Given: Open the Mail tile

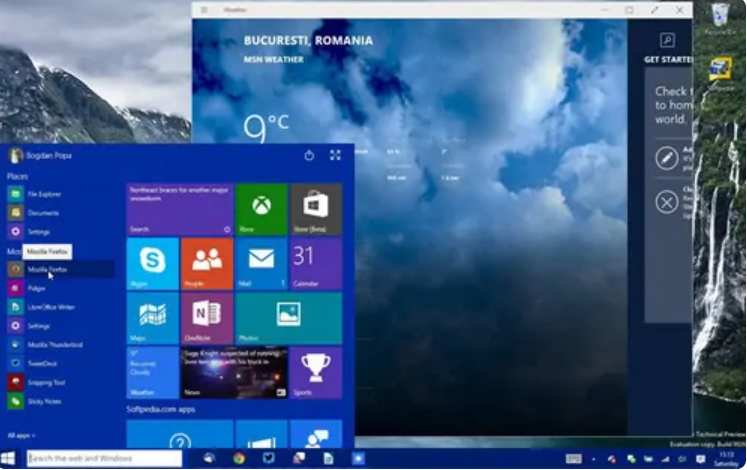Looking at the screenshot, I should pyautogui.click(x=262, y=264).
